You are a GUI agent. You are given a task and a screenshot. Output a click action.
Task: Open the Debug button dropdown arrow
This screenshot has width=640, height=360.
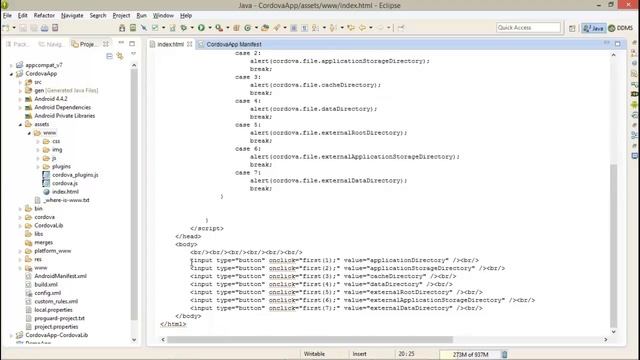coord(192,28)
